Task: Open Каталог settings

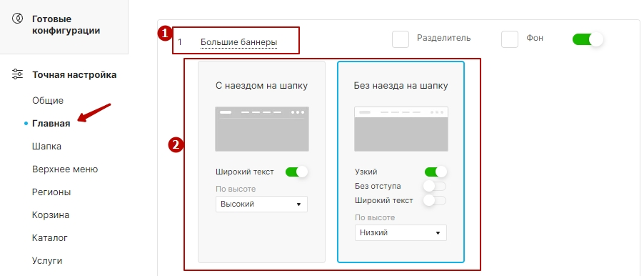Action: coord(50,238)
